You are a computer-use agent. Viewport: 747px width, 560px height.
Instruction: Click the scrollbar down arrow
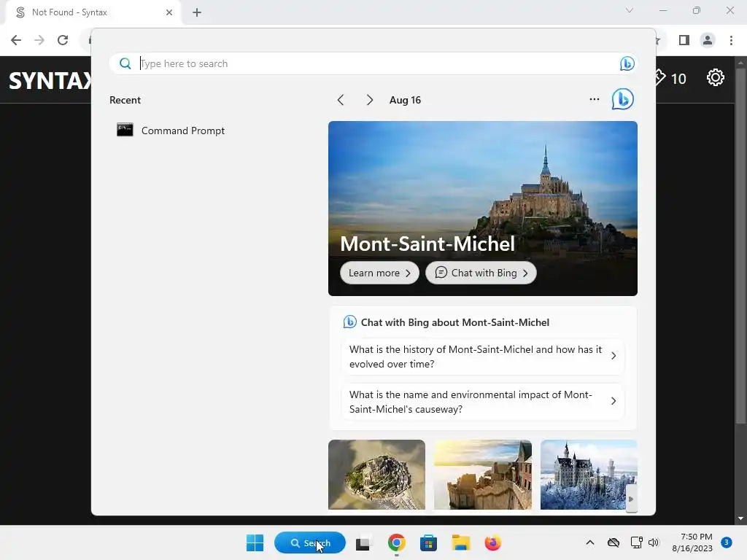coord(740,518)
